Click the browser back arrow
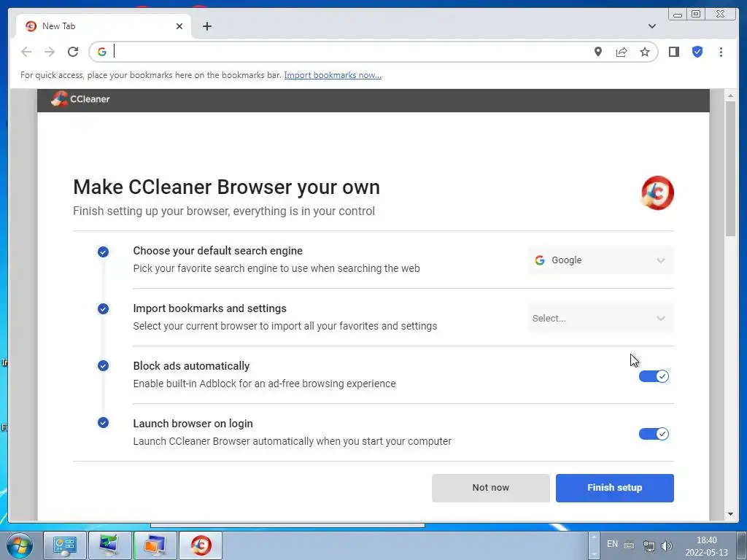The width and height of the screenshot is (747, 560). click(x=26, y=52)
